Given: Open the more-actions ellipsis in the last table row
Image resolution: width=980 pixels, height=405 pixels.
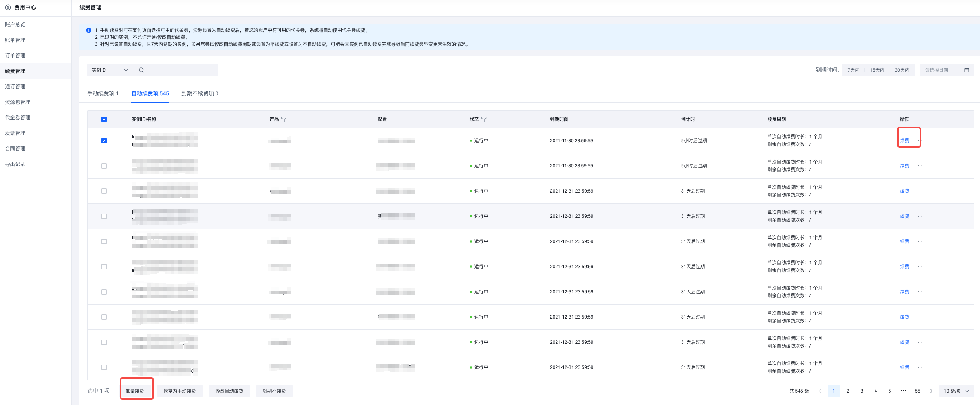Looking at the screenshot, I should (x=920, y=367).
